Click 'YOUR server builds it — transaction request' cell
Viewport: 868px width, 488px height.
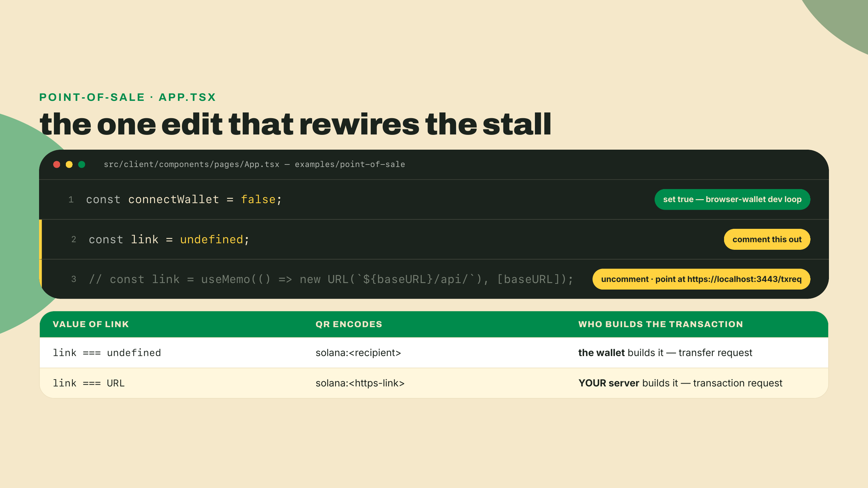pos(680,383)
